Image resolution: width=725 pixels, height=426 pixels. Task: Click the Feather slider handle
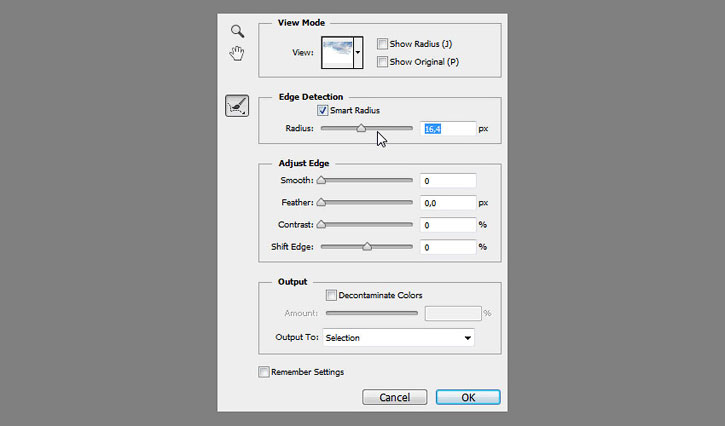pyautogui.click(x=321, y=202)
